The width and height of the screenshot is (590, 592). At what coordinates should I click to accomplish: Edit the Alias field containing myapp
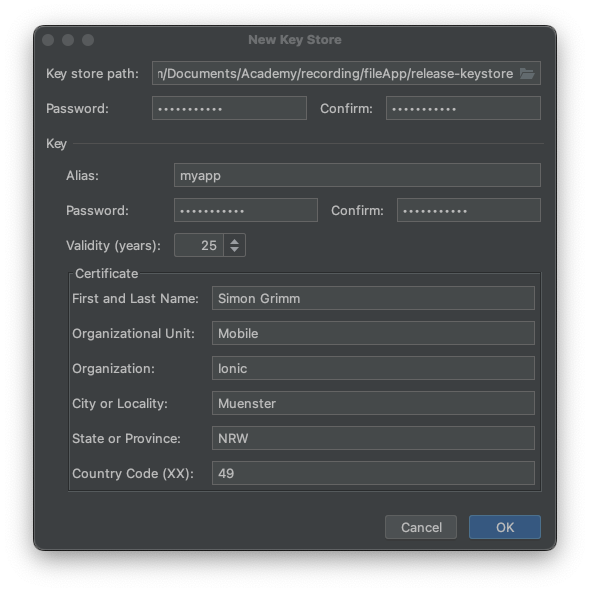(x=357, y=175)
